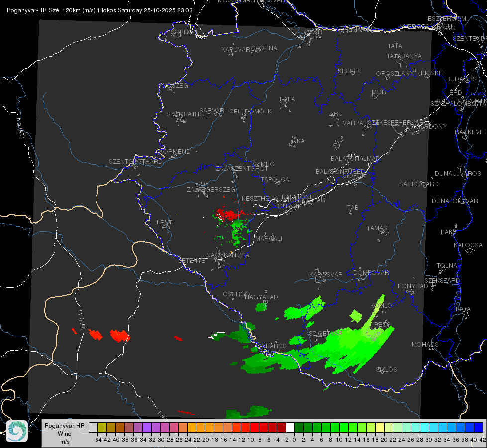Click the CSURGÓ town label
The height and width of the screenshot is (448, 487).
[x=236, y=294]
